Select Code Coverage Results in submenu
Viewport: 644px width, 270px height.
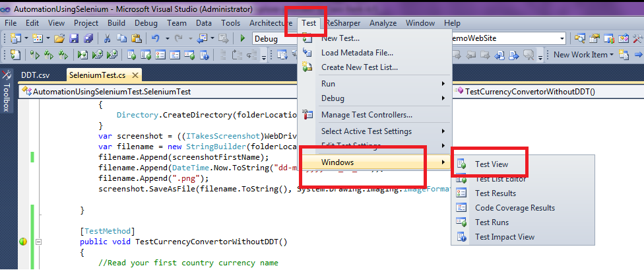coord(523,208)
